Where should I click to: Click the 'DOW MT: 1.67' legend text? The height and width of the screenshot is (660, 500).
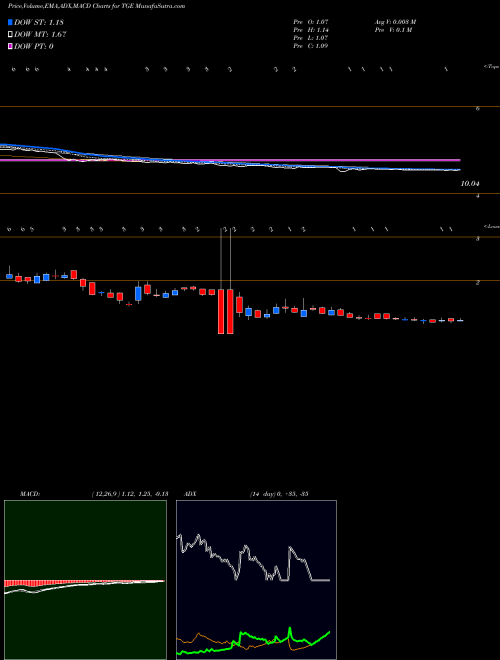pos(40,35)
